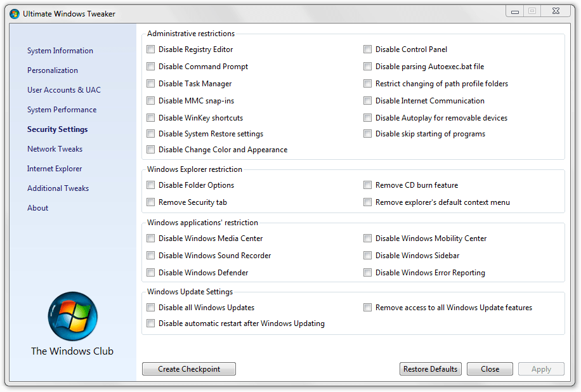The image size is (581, 392).
Task: Check Disable Windows Defender
Action: pyautogui.click(x=150, y=272)
